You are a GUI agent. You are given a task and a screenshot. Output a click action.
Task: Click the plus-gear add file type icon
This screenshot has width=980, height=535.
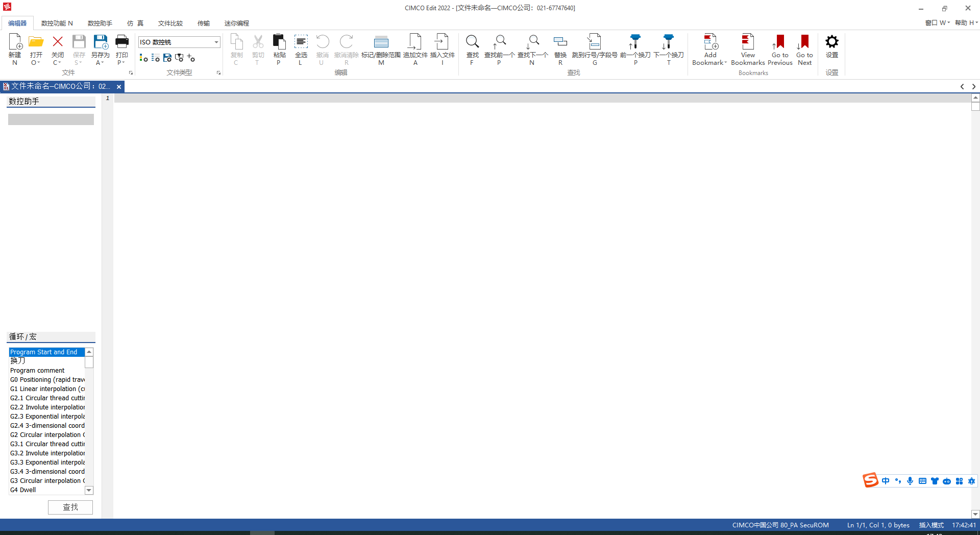[x=191, y=58]
